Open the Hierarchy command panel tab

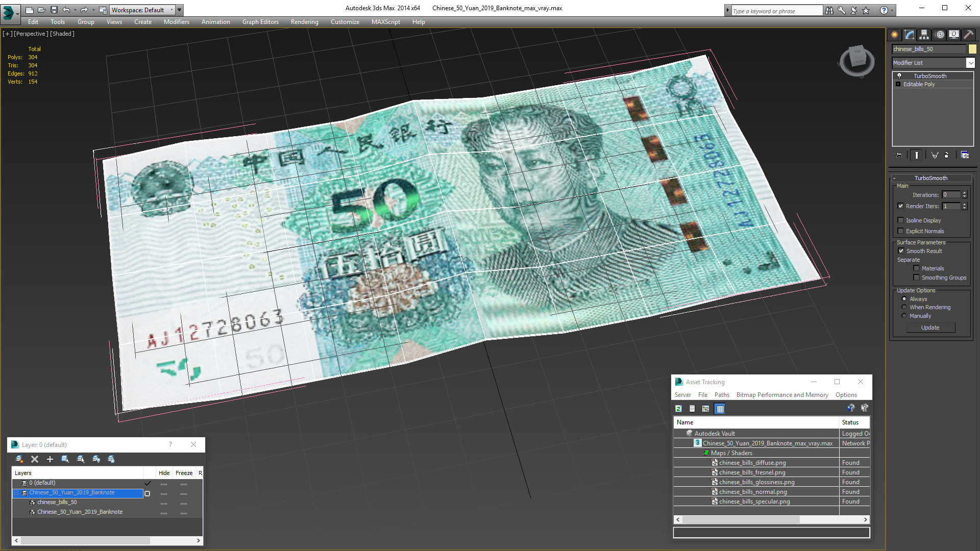[924, 35]
